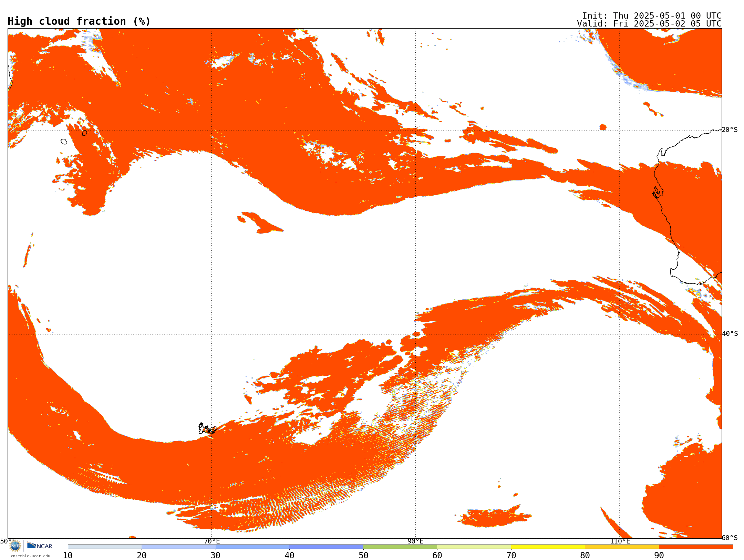Click the 110°E longitude label
Screen dimensions: 744x560
[620, 541]
